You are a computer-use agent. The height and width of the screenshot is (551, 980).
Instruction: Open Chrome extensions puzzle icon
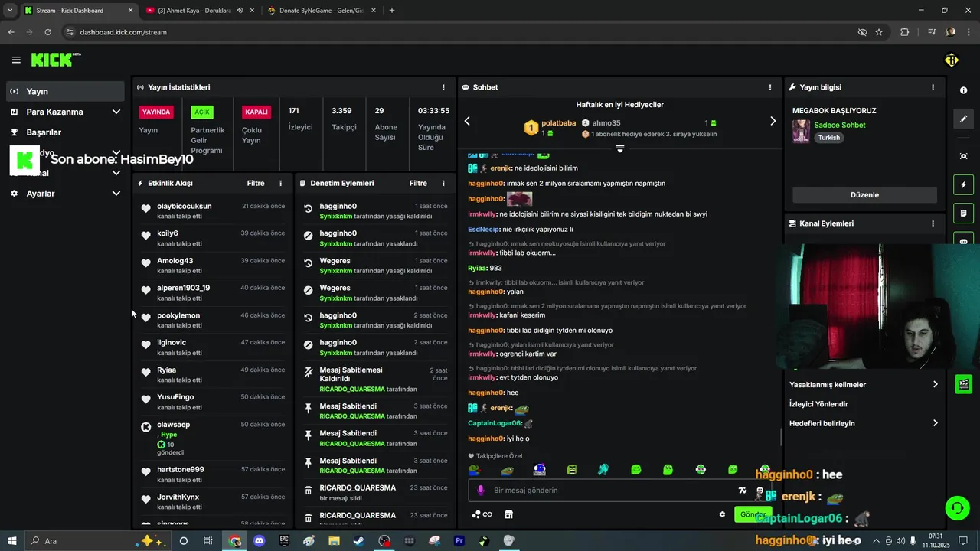tap(905, 32)
